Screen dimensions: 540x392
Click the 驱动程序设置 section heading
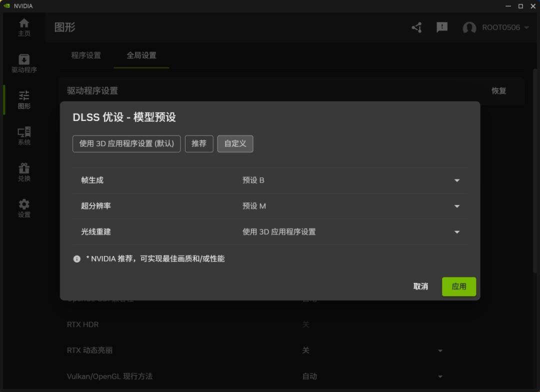click(92, 91)
